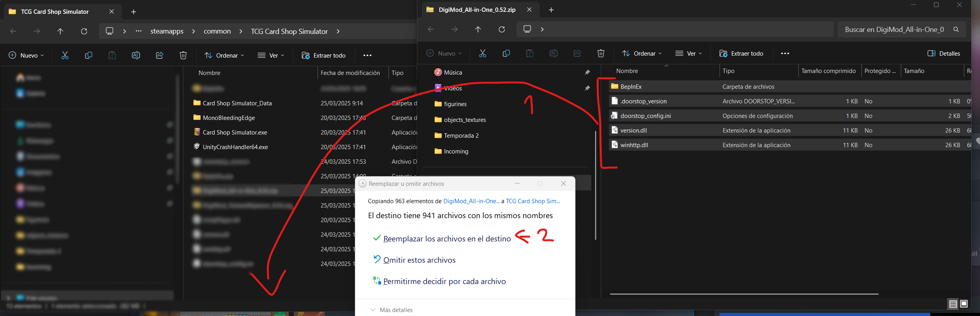Click search magnifier icon in DigiMod window
Image resolution: width=980 pixels, height=316 pixels.
coord(956,29)
